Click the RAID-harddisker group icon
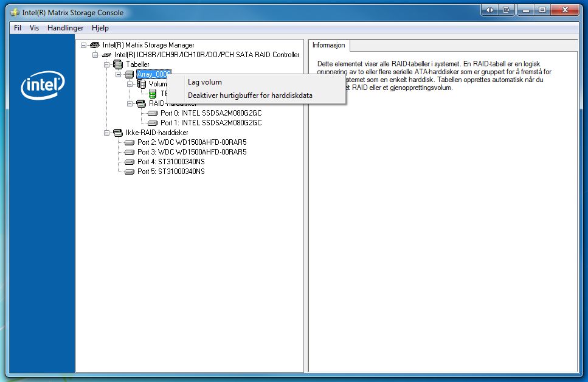 point(141,103)
